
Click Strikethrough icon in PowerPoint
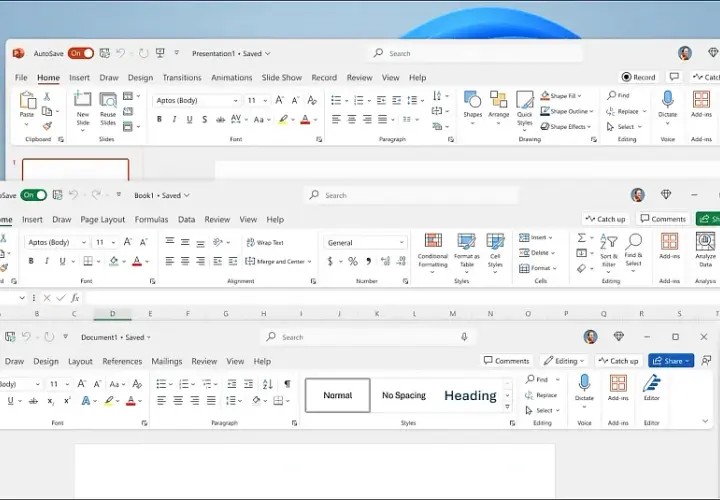[220, 119]
